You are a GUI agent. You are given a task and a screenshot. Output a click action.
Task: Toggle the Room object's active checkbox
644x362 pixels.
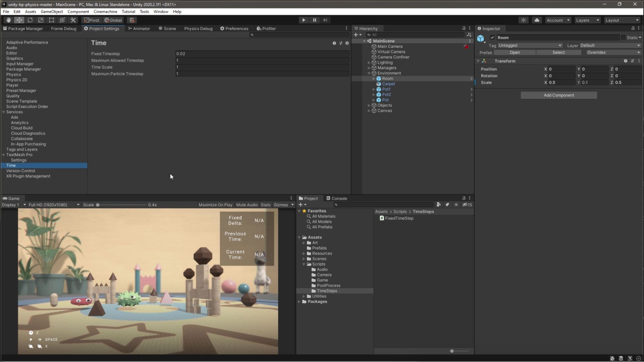click(492, 37)
